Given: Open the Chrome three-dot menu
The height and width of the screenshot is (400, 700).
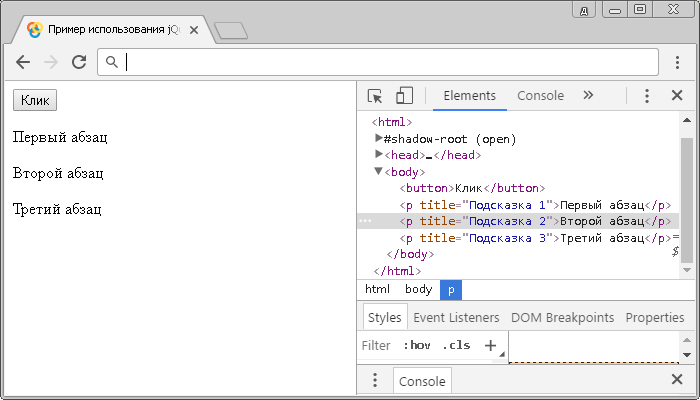Looking at the screenshot, I should (x=677, y=62).
